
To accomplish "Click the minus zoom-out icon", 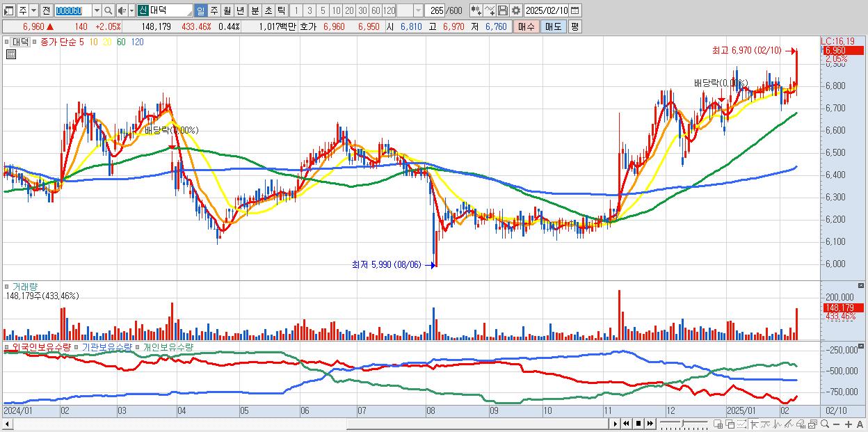I will (836, 424).
